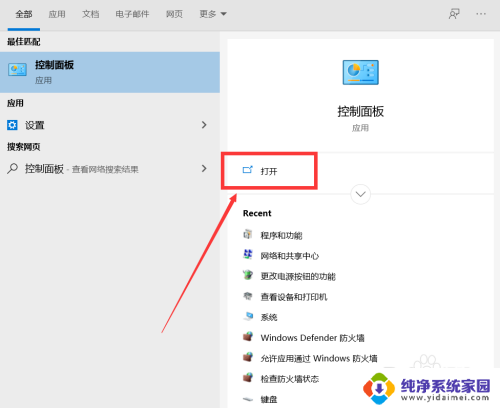Click the 检查防火墙状态 firewall icon
The width and height of the screenshot is (500, 408).
coord(248,378)
